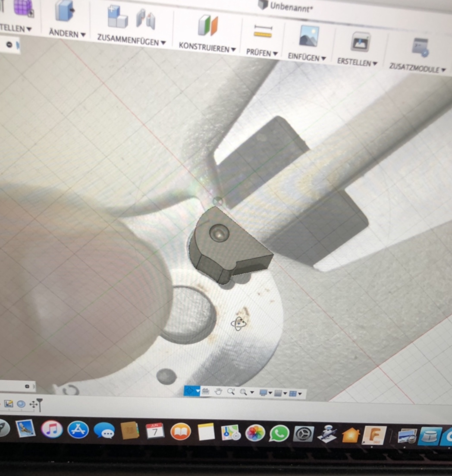The height and width of the screenshot is (476, 452).
Task: Click the Look At icon in navigation bar
Action: click(205, 391)
